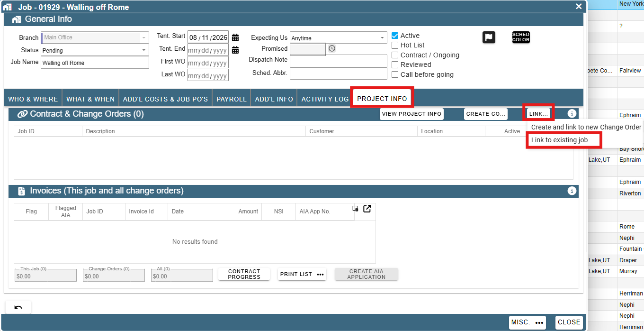The height and width of the screenshot is (331, 644).
Task: Close the Job window with X
Action: click(x=579, y=7)
